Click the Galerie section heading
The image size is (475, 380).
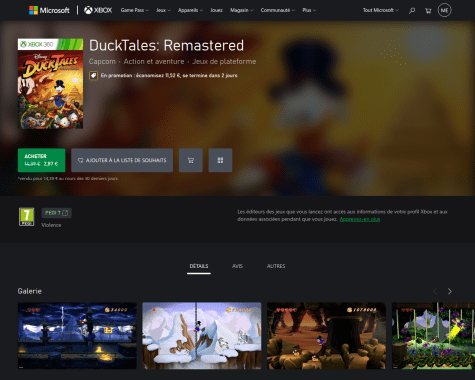coord(30,291)
